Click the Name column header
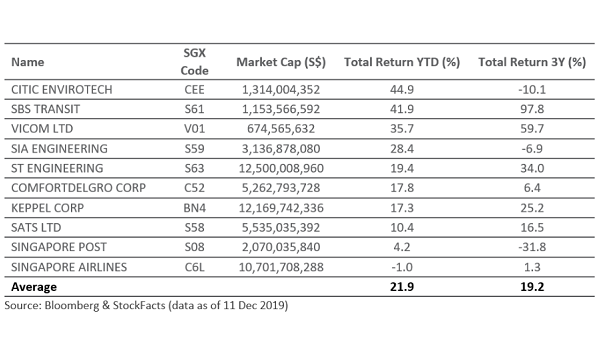The height and width of the screenshot is (360, 600). tap(28, 62)
